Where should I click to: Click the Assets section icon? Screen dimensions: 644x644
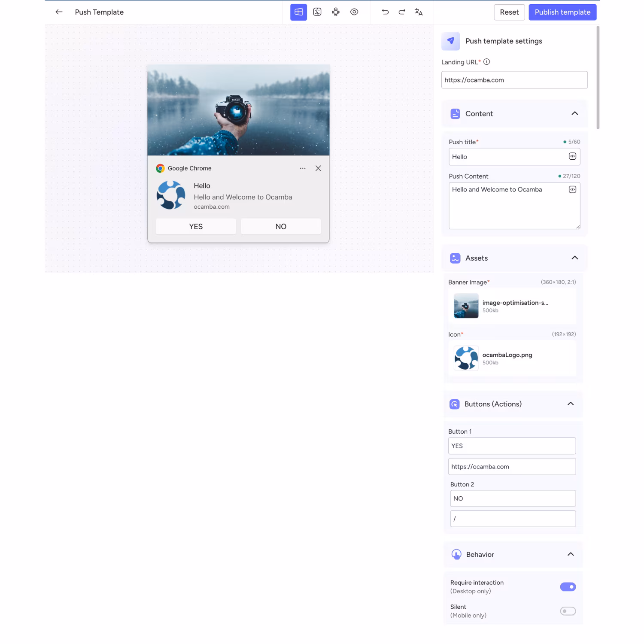tap(455, 258)
